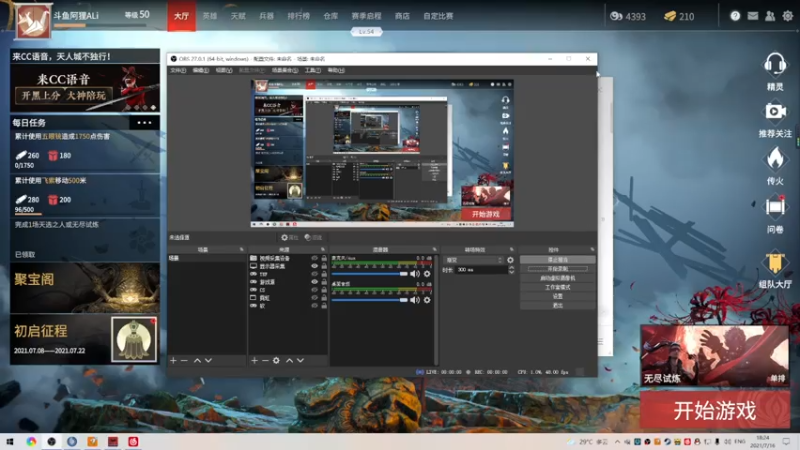This screenshot has width=800, height=450.
Task: Toggle 工作室模式 studio mode
Action: tap(557, 287)
